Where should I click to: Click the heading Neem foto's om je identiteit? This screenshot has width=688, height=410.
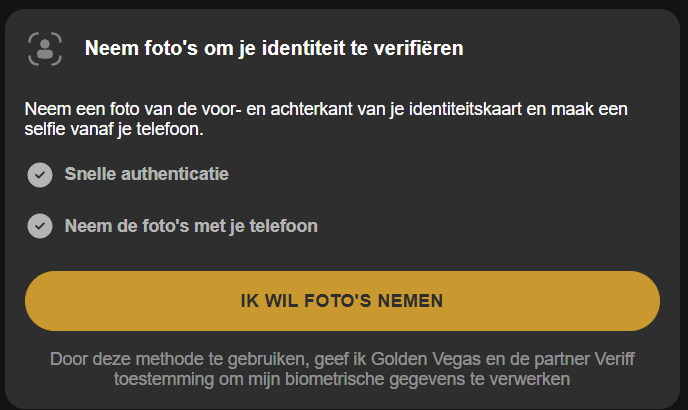click(273, 48)
